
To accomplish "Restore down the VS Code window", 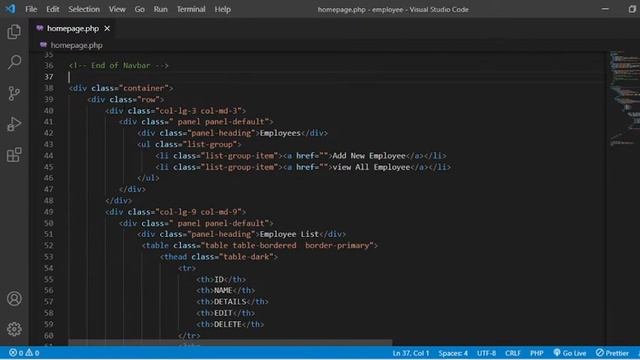I will [632, 9].
